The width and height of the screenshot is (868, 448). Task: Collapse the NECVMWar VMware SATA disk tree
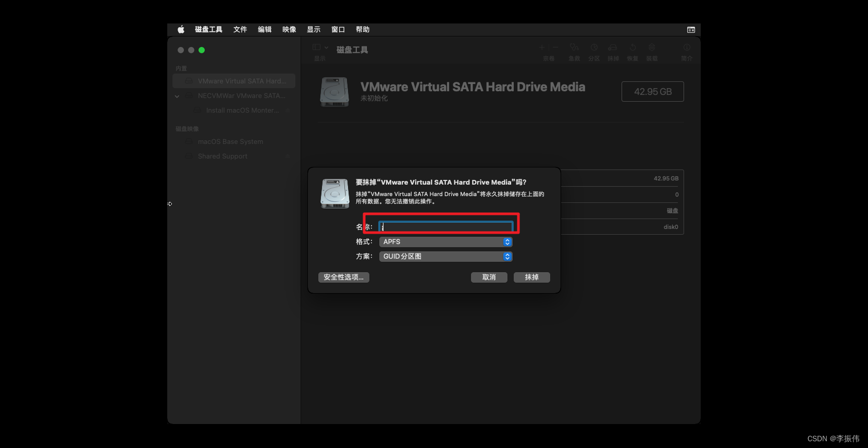[177, 96]
